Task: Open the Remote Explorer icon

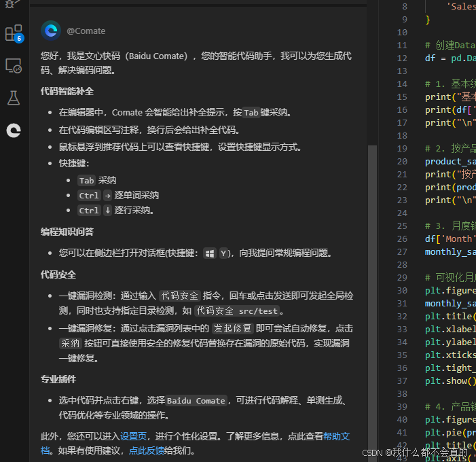Action: pyautogui.click(x=14, y=66)
